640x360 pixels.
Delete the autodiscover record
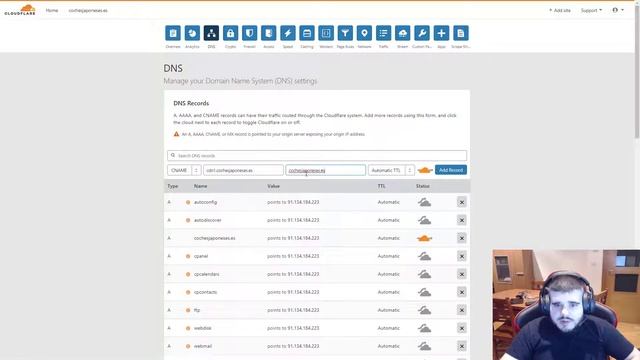[462, 220]
